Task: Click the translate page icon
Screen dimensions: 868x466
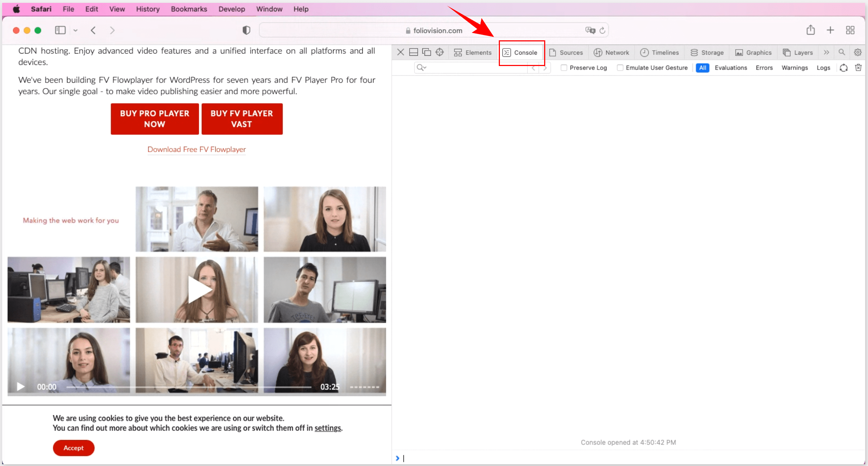Action: click(x=590, y=30)
